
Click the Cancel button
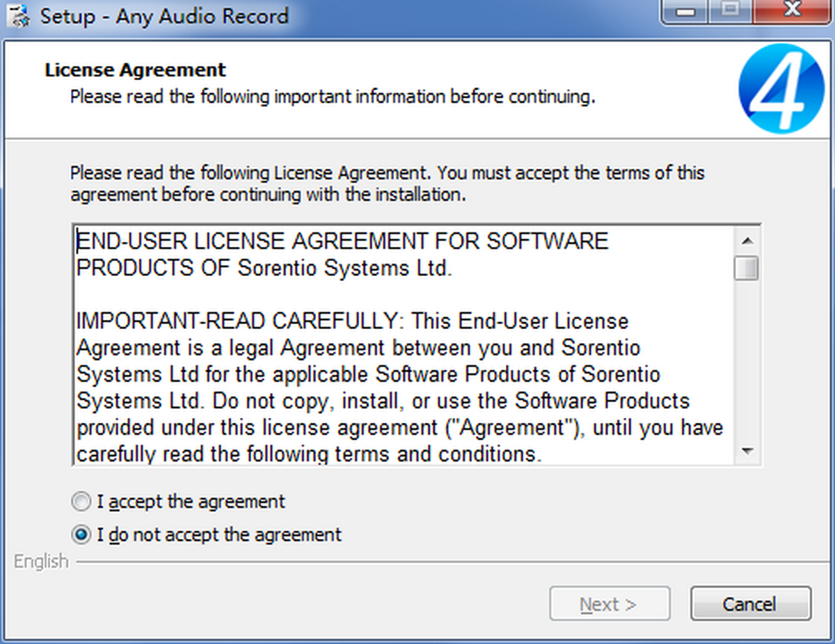[750, 604]
